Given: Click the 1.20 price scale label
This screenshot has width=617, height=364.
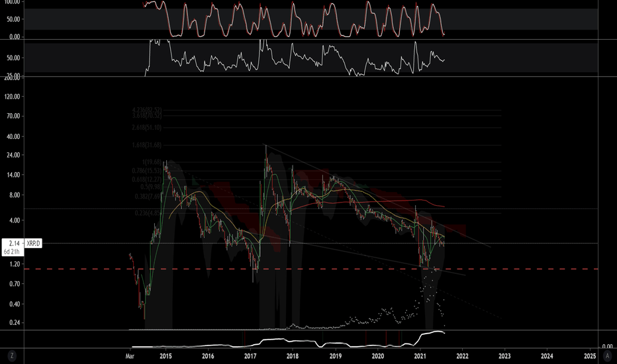Looking at the screenshot, I should pyautogui.click(x=15, y=264).
